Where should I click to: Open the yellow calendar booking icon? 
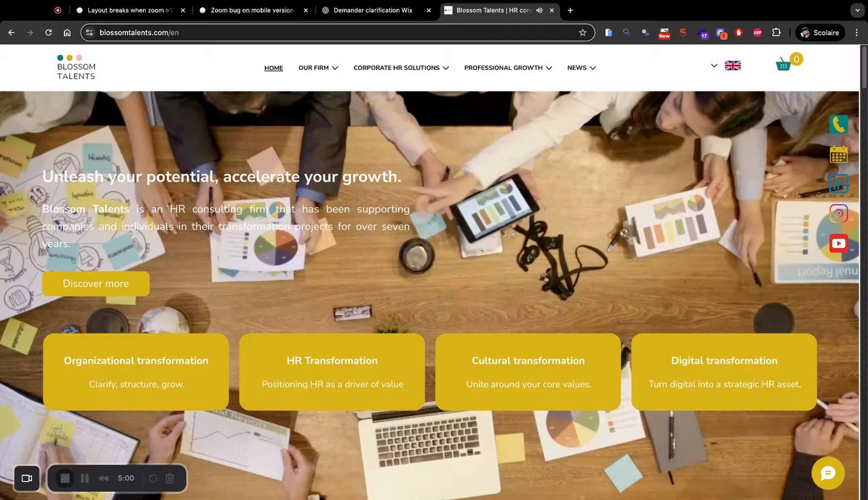point(839,154)
